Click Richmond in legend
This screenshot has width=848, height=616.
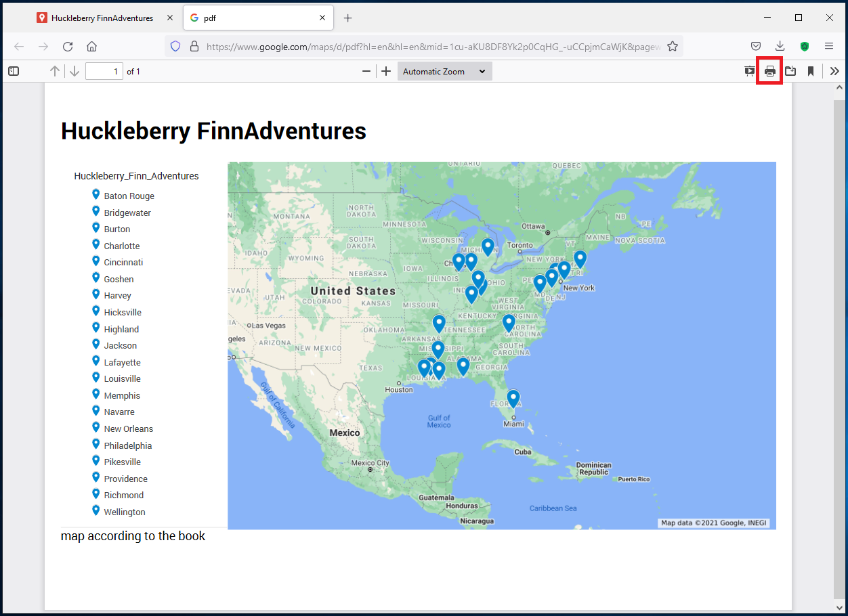pos(124,496)
